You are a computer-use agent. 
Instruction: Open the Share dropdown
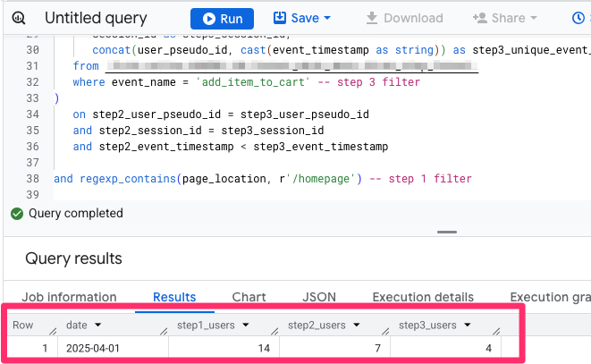point(505,18)
